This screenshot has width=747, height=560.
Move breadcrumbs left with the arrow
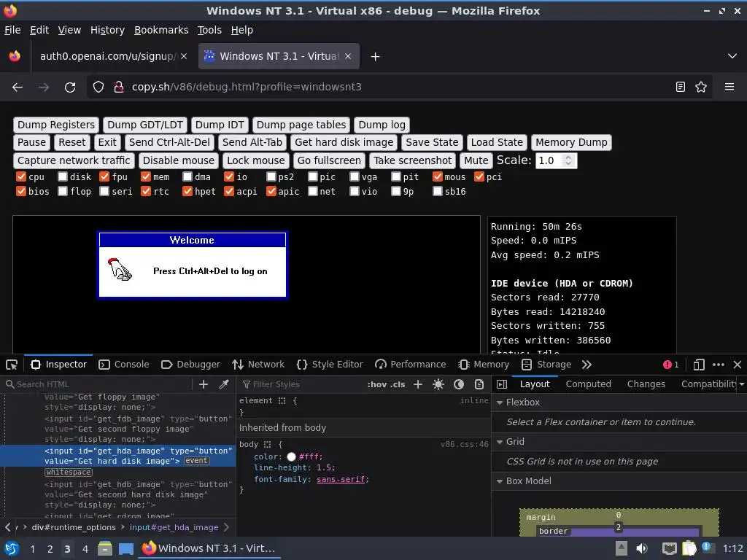[7, 527]
